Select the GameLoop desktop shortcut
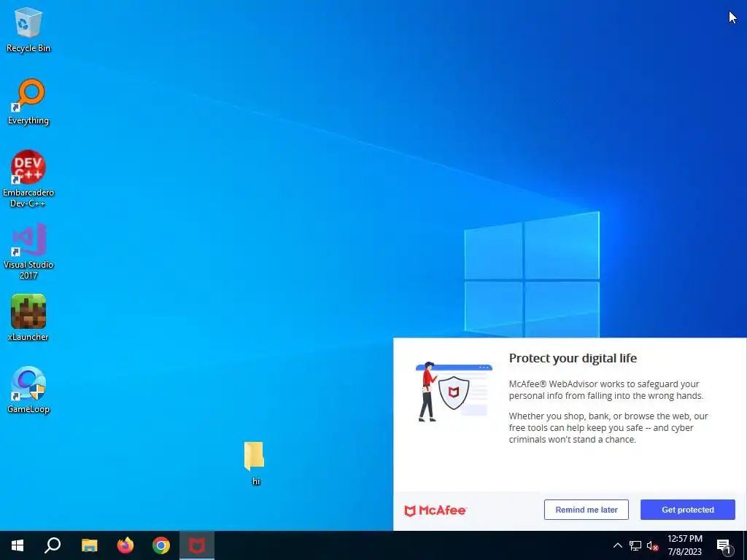The image size is (747, 560). pyautogui.click(x=28, y=390)
